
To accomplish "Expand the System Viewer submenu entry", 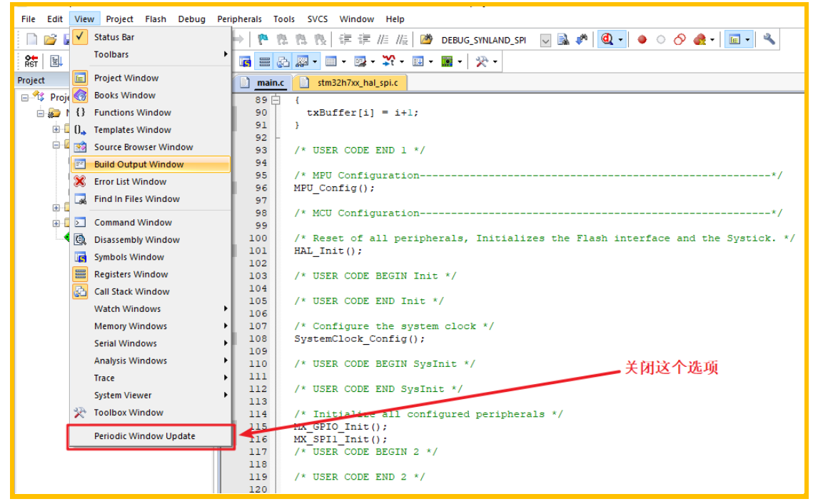I will 151,395.
